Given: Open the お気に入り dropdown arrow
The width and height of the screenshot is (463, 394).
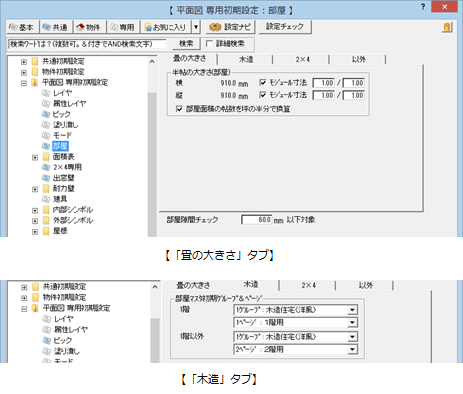Looking at the screenshot, I should point(196,27).
